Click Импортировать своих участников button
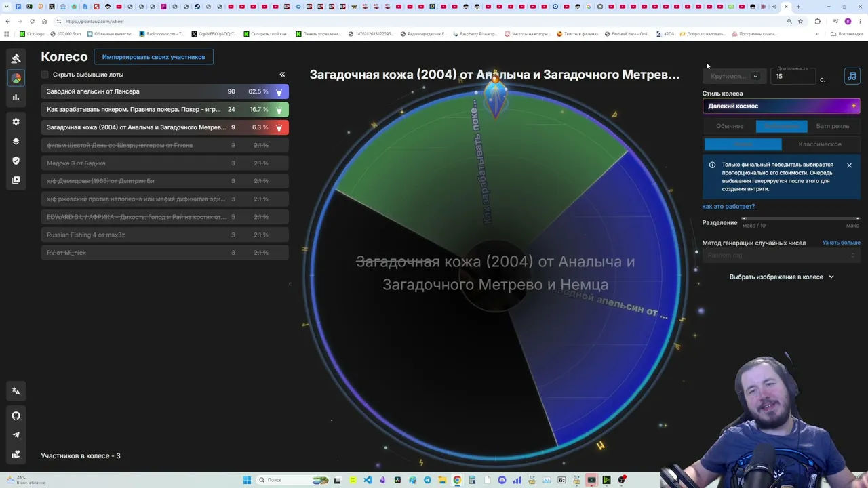The width and height of the screenshot is (868, 488). tap(153, 57)
